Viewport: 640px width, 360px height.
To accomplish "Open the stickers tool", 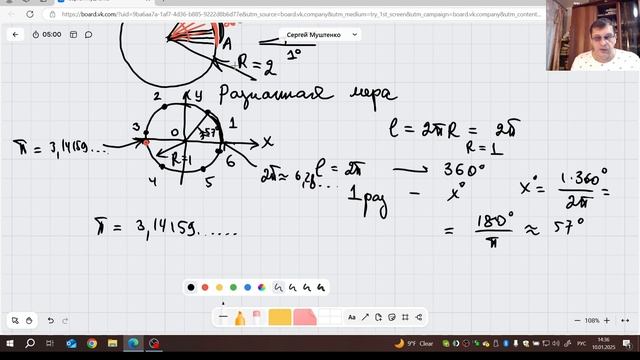I will pos(392,317).
